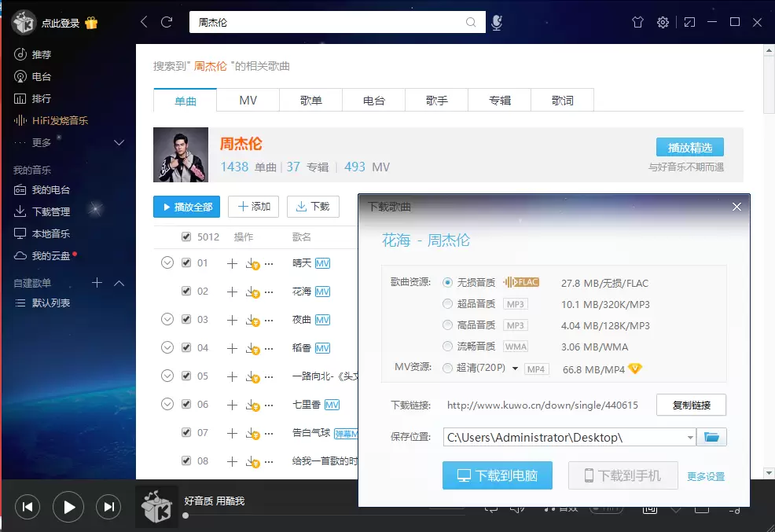Click the Kuwo logo avatar
Screen dimensions: 775x532
24,23
